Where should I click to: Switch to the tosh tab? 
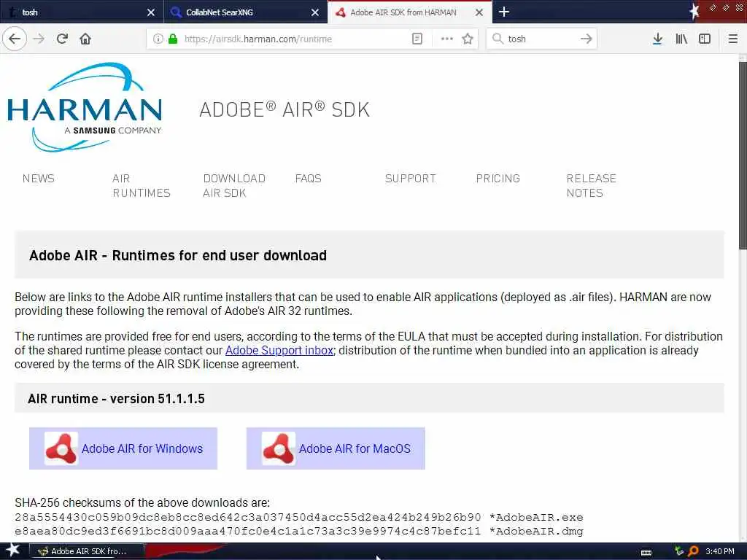82,12
